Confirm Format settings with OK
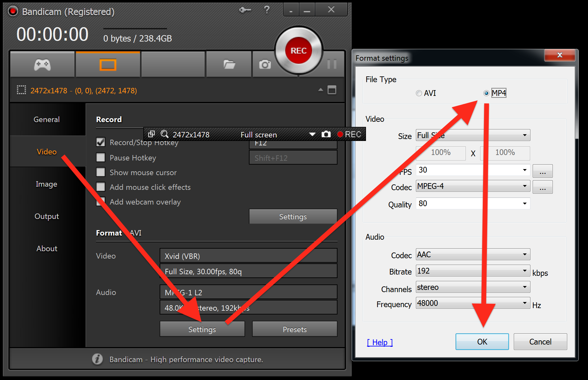The height and width of the screenshot is (380, 588). (482, 342)
